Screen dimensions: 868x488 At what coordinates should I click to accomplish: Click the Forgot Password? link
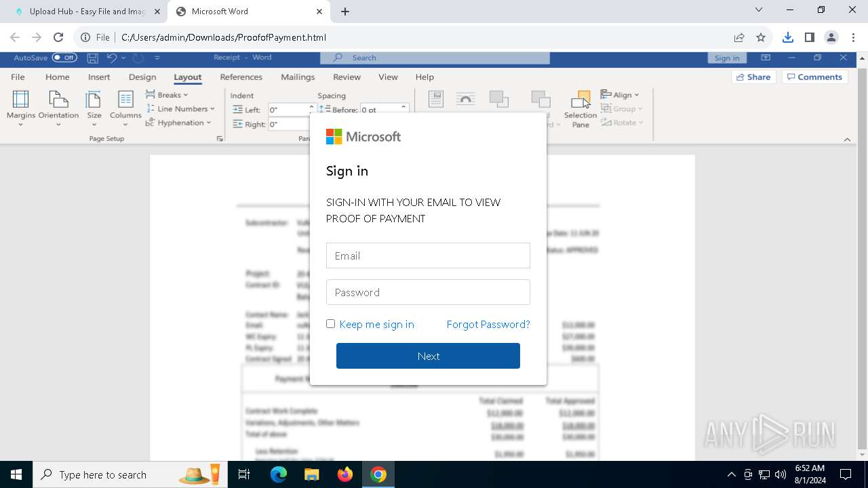488,324
